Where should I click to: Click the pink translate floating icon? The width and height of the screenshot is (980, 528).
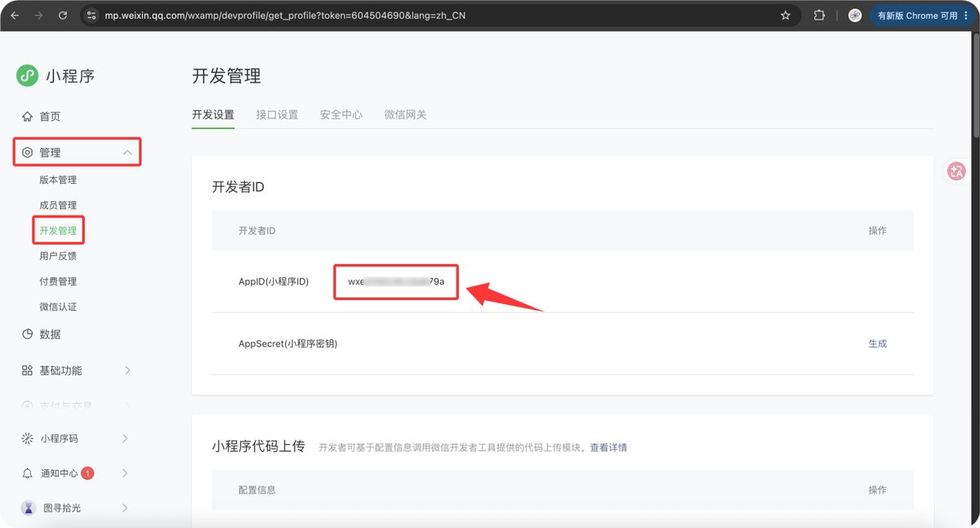(x=956, y=171)
